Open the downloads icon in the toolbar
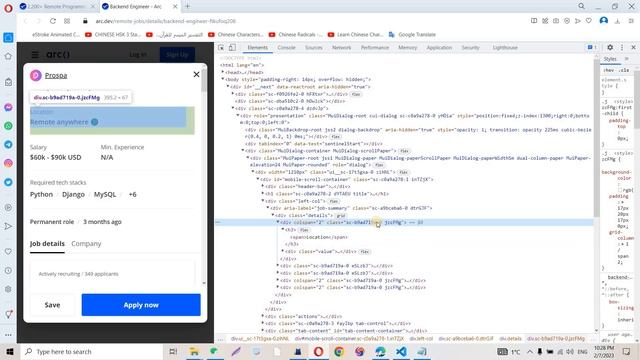Image resolution: width=640 pixels, height=360 pixels. (617, 21)
